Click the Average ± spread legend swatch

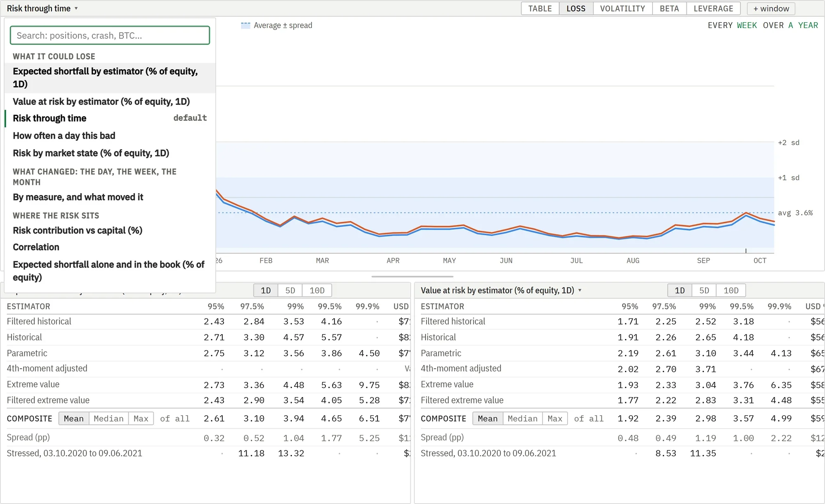tap(245, 26)
